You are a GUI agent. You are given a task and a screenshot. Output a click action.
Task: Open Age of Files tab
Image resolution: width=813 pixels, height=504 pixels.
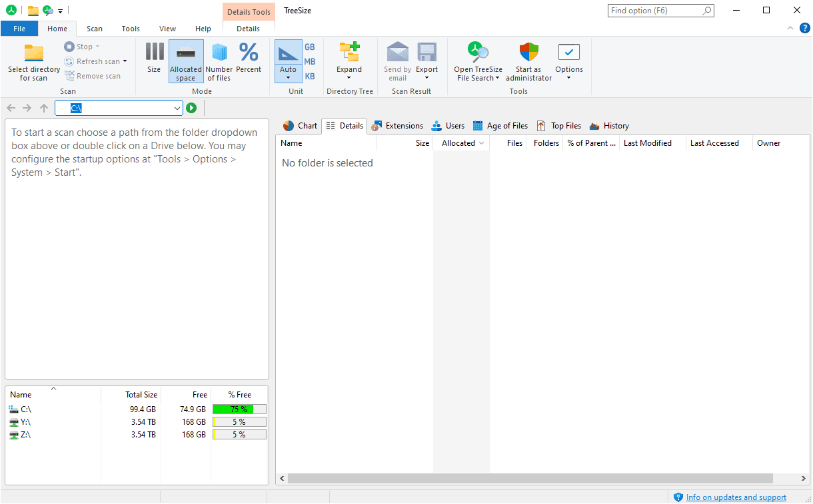pyautogui.click(x=500, y=126)
